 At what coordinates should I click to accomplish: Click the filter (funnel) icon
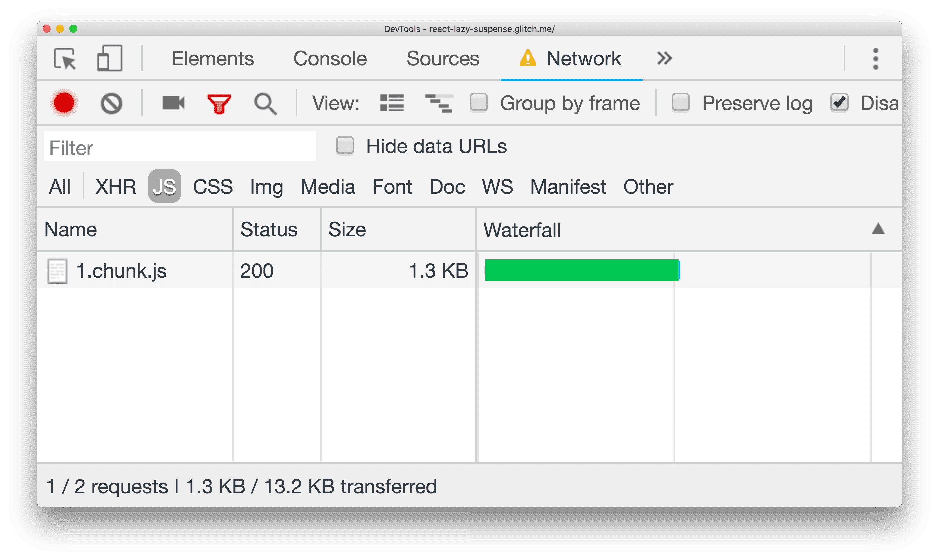[x=219, y=103]
